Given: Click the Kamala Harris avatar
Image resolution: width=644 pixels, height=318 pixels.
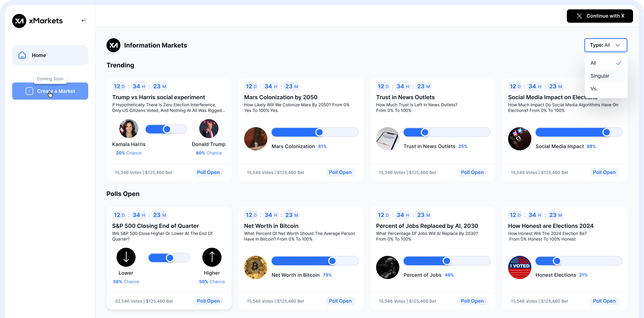Looking at the screenshot, I should tap(129, 129).
